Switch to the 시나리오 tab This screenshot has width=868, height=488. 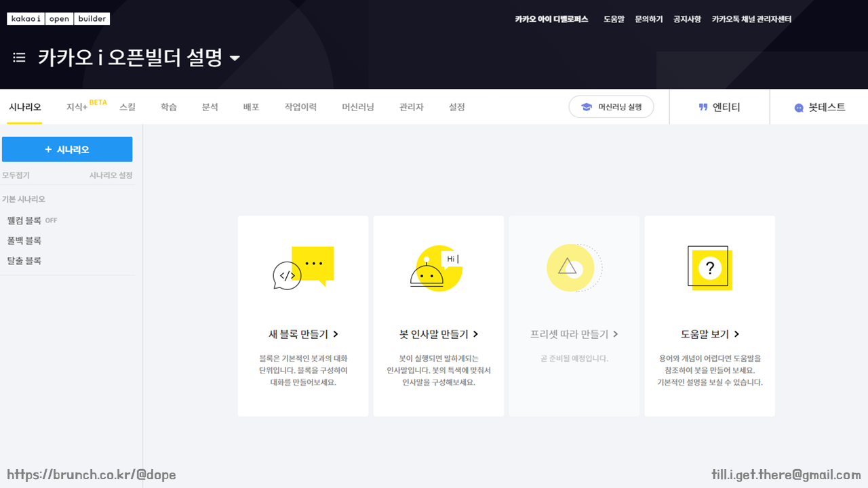(x=25, y=107)
